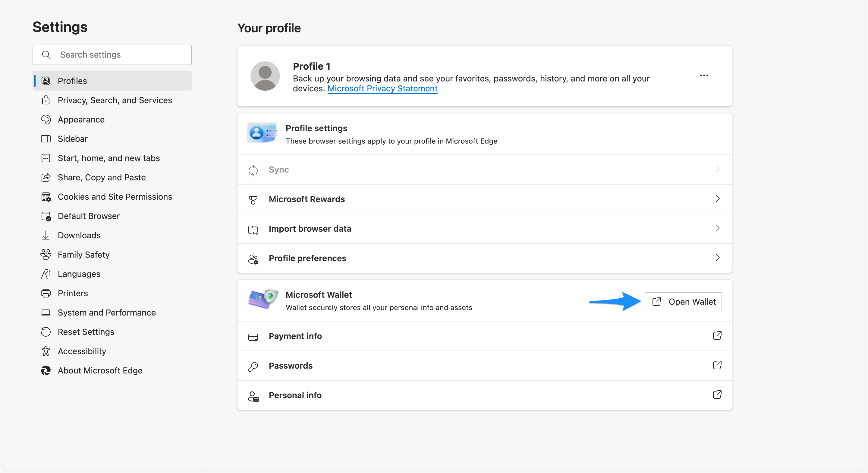This screenshot has height=473, width=868.
Task: Click the Import browser data folder icon
Action: (x=253, y=230)
